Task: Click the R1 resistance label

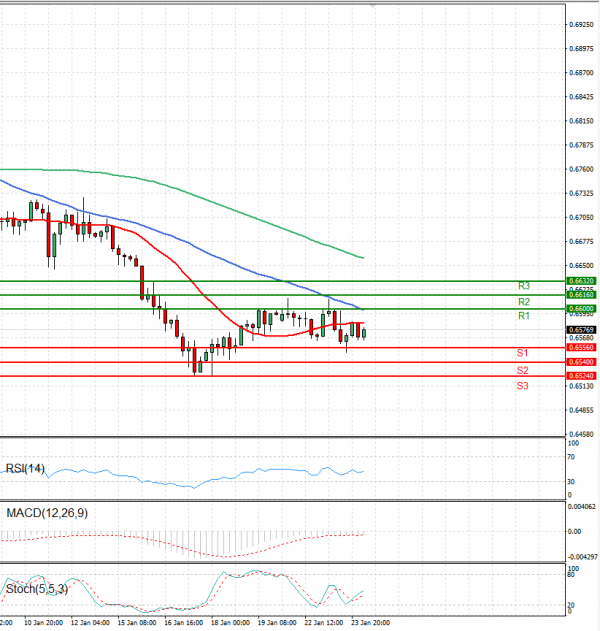Action: [x=524, y=316]
